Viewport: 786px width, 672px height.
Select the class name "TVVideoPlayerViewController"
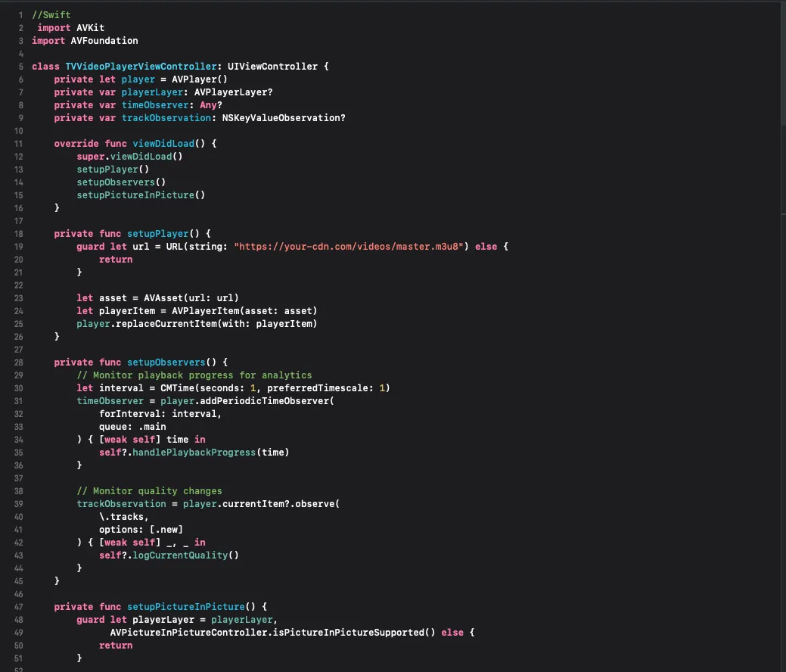tap(141, 67)
